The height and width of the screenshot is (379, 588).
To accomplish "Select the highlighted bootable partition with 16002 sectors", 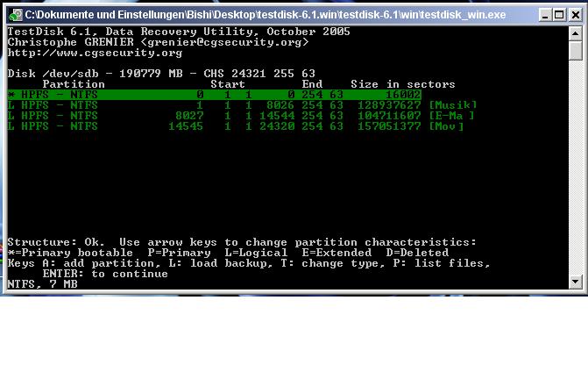I will (214, 95).
